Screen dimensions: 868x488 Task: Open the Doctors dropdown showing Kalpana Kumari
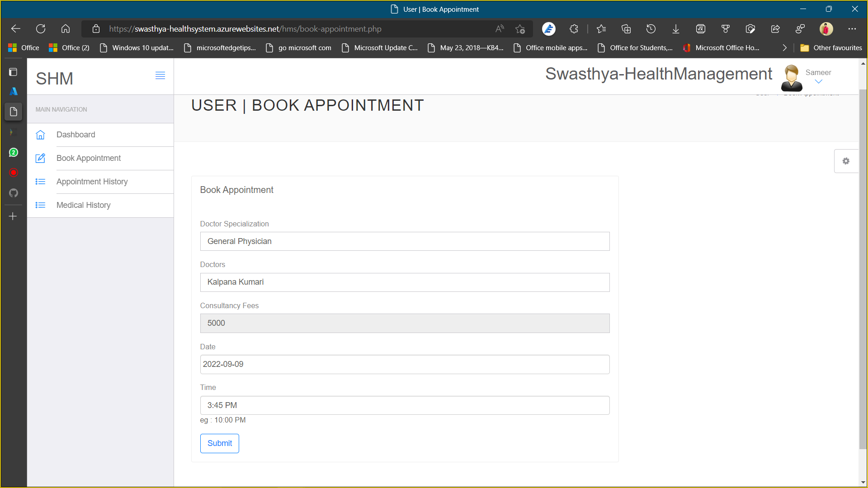click(405, 282)
